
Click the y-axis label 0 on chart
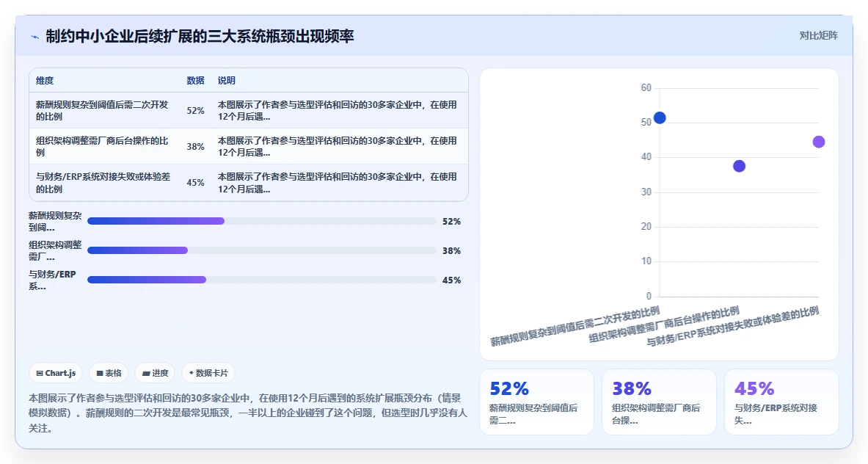click(649, 296)
